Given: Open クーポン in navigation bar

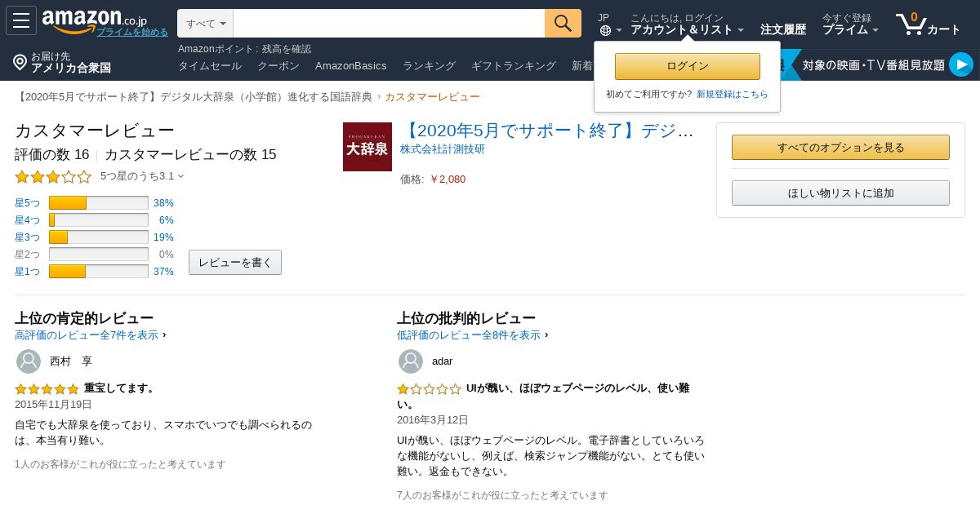Looking at the screenshot, I should pyautogui.click(x=278, y=66).
